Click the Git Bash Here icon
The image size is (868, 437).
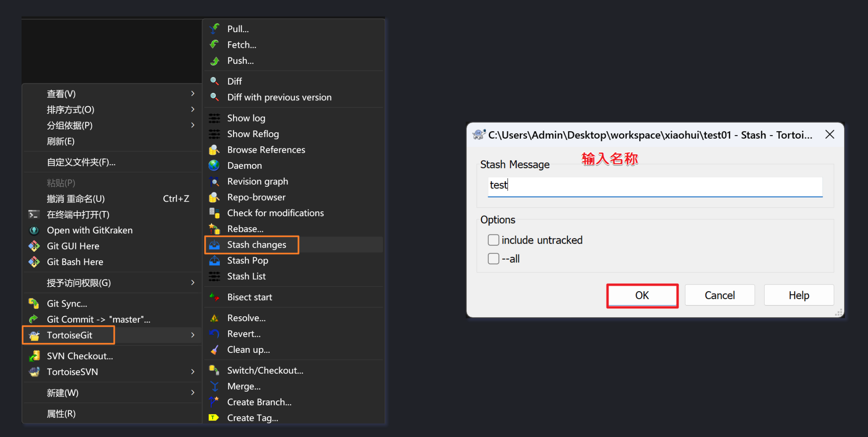click(x=34, y=262)
